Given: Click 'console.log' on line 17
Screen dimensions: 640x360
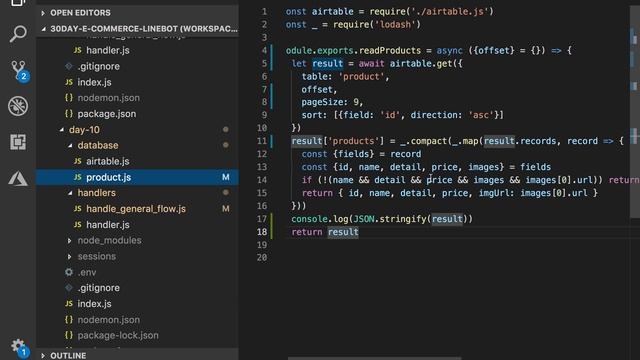Looking at the screenshot, I should (x=319, y=219).
